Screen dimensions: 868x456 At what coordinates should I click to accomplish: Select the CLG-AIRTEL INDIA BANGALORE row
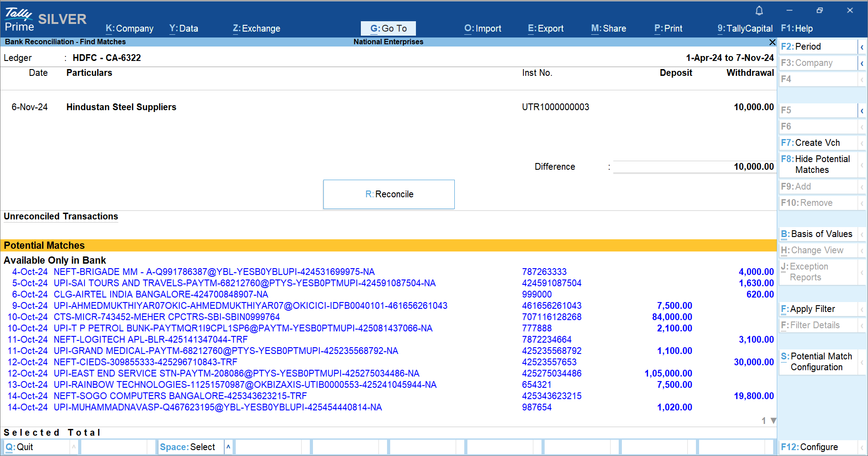pos(388,294)
